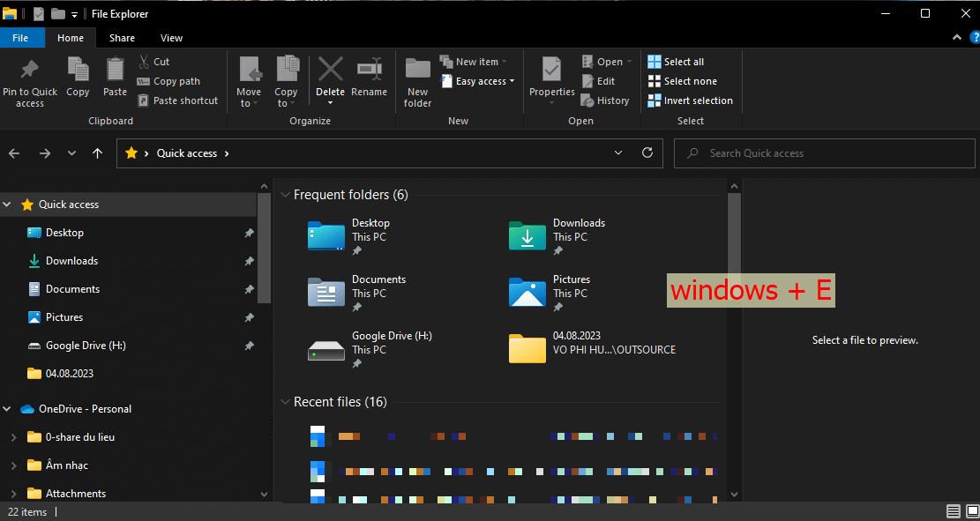The width and height of the screenshot is (980, 521).
Task: Unpin Pictures from Quick access
Action: (x=249, y=316)
